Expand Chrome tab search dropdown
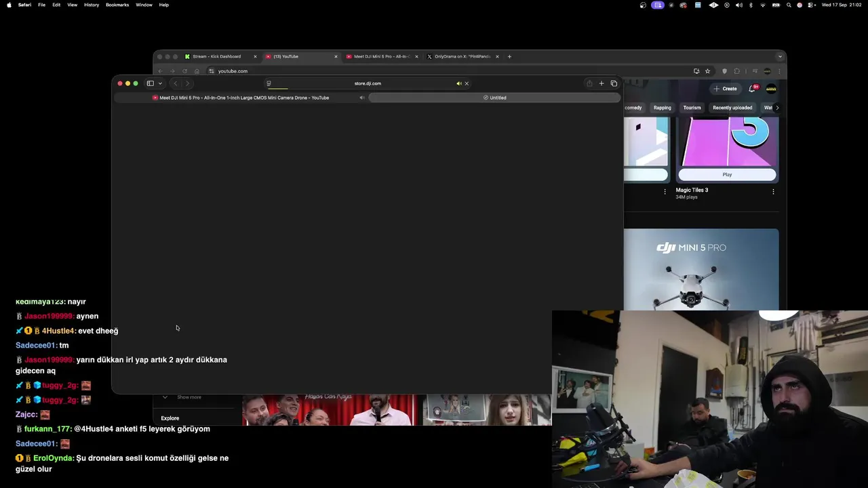The image size is (868, 488). coord(781,56)
